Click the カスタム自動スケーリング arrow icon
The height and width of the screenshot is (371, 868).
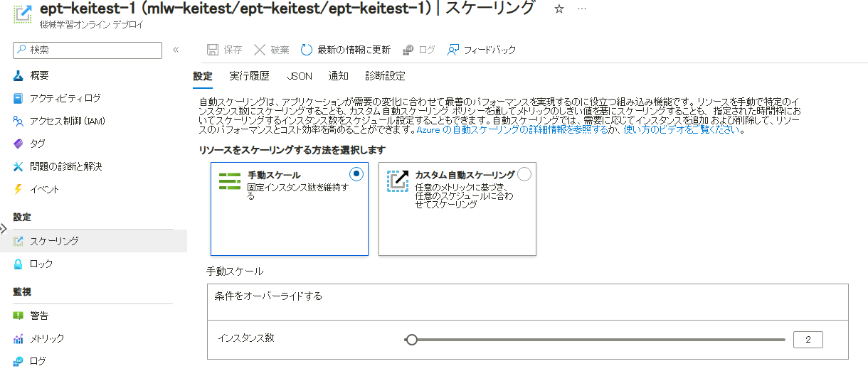[x=398, y=181]
